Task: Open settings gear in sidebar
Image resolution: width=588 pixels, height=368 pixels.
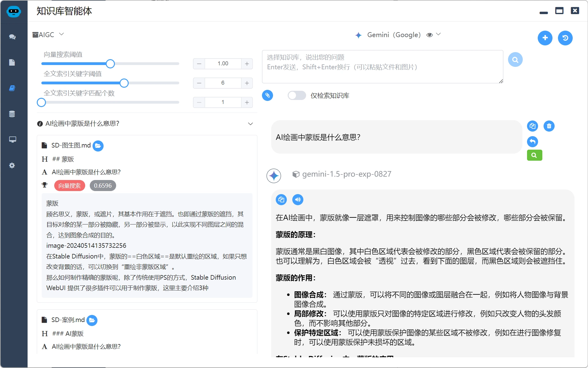Action: click(x=12, y=166)
